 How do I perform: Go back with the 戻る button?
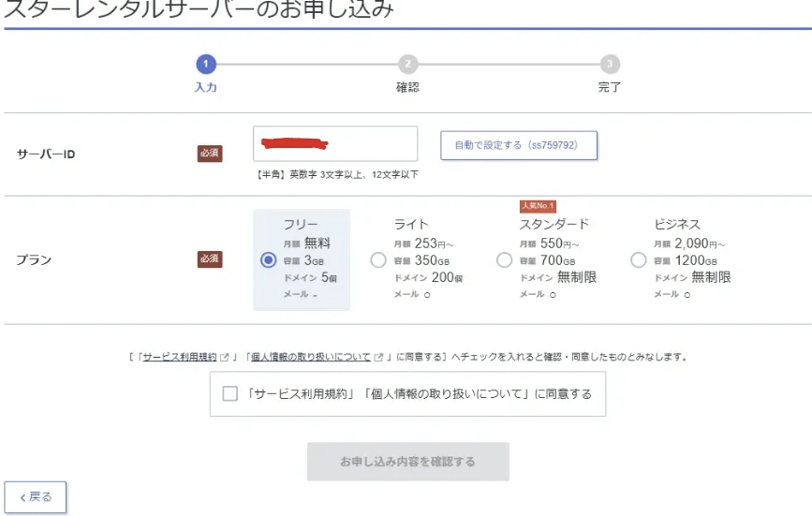coord(36,497)
